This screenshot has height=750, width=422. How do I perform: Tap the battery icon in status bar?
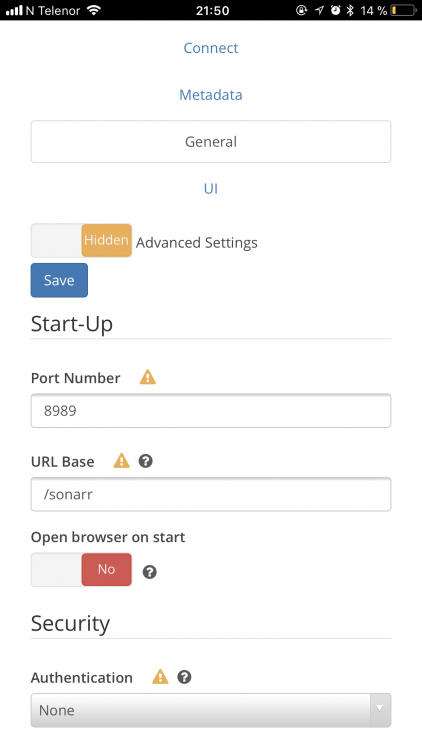click(403, 10)
